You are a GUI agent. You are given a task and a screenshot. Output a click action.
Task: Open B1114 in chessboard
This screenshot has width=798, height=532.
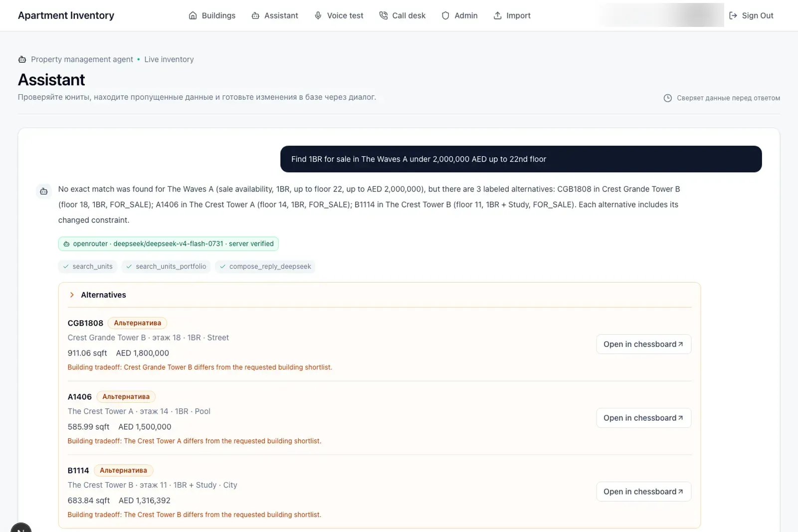(643, 492)
